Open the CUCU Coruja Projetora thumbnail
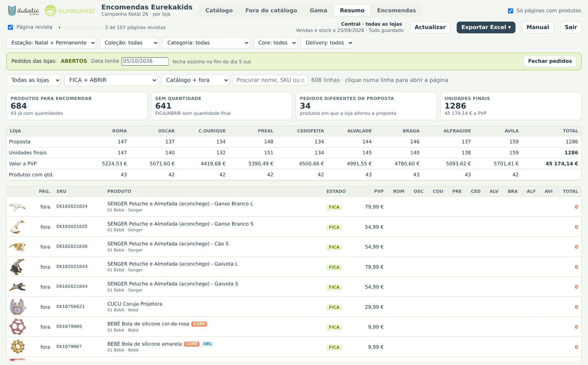 pos(18,307)
